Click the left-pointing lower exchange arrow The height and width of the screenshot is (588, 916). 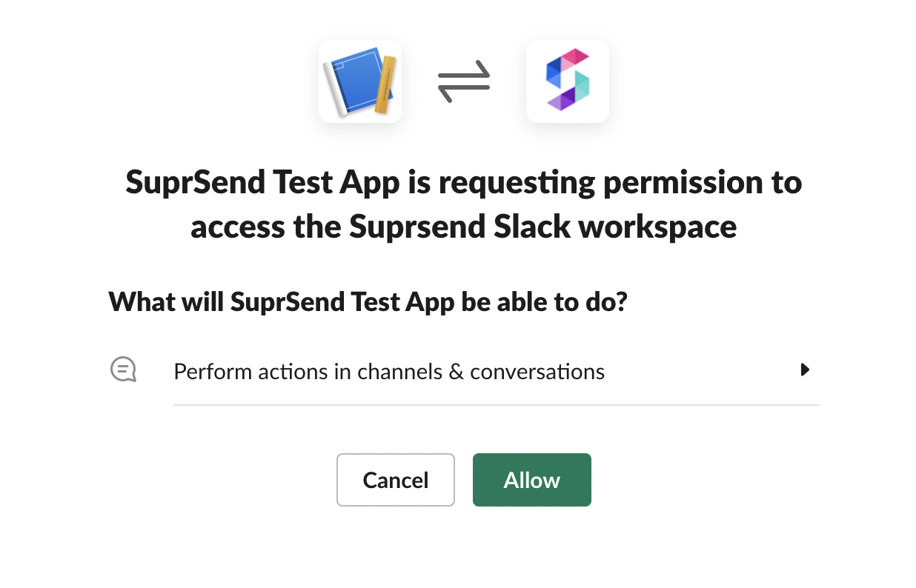point(464,90)
